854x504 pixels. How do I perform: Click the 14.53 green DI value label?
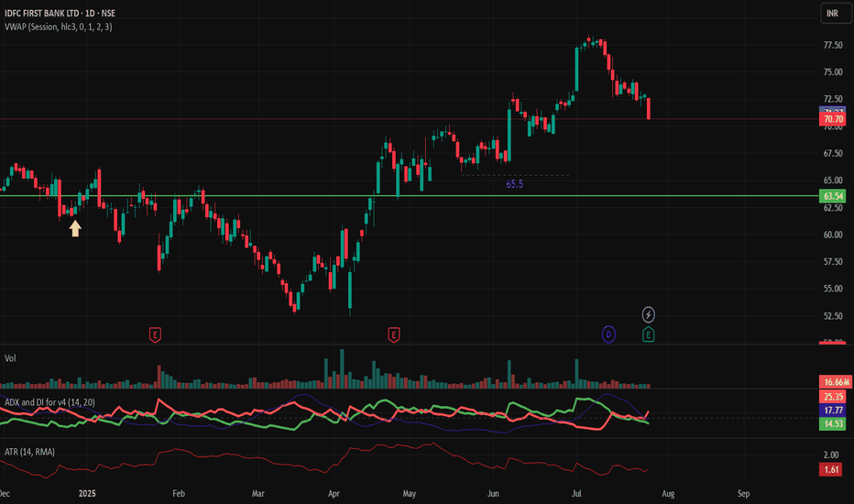point(833,423)
